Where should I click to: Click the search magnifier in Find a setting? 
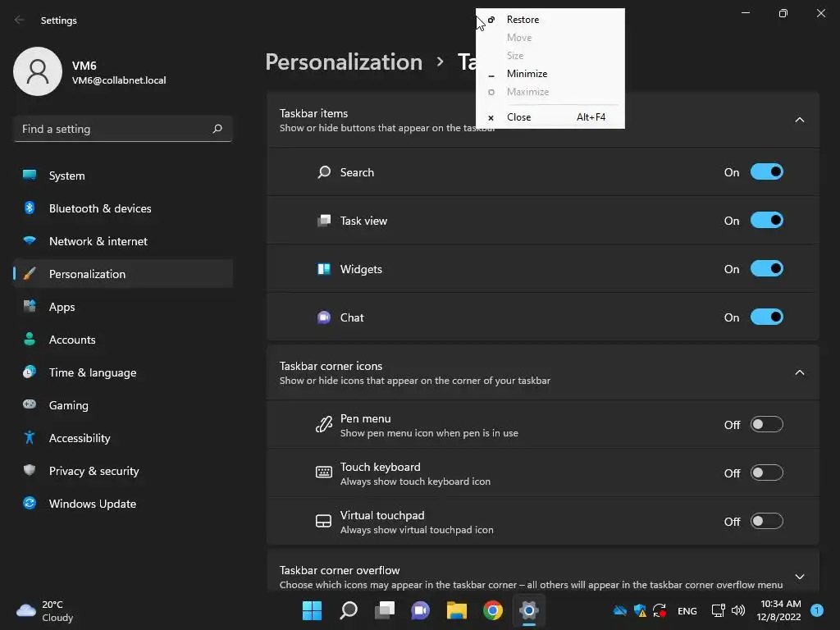(x=217, y=129)
